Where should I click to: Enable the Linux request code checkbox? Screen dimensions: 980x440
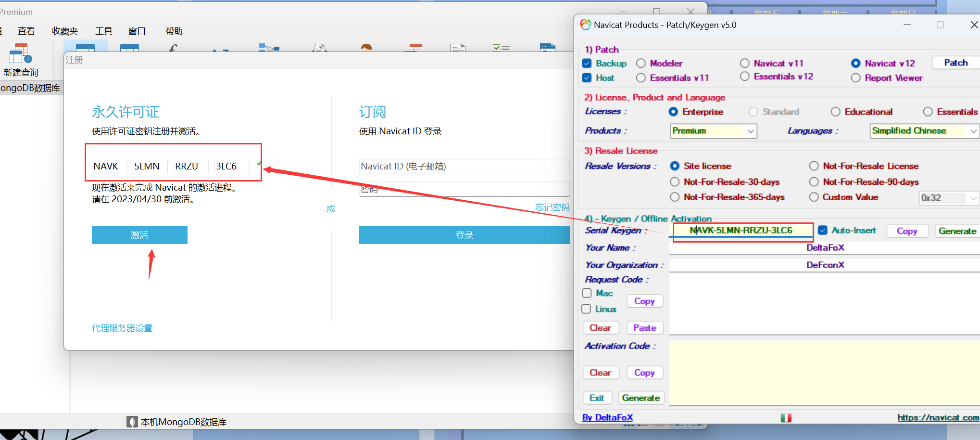point(586,309)
